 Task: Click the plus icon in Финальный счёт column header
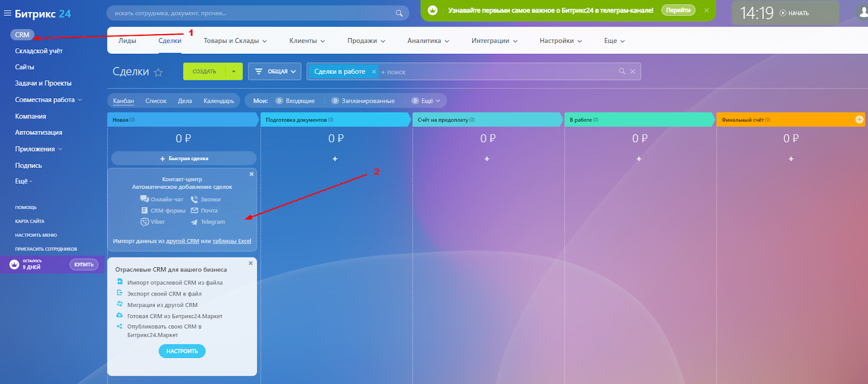[859, 119]
